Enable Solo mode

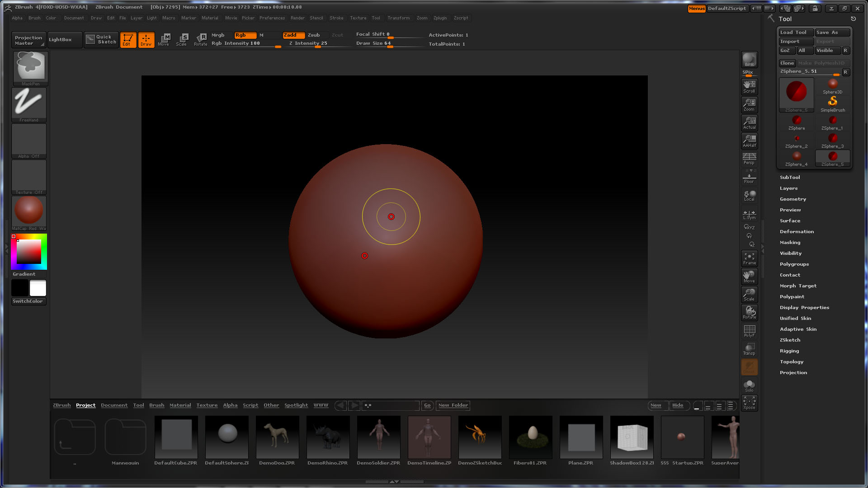(749, 384)
